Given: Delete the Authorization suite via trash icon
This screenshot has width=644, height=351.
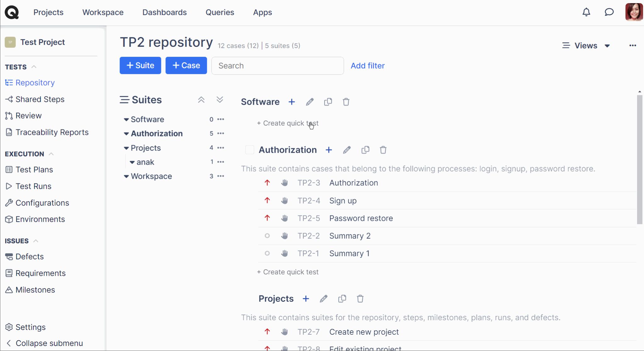Looking at the screenshot, I should pyautogui.click(x=383, y=150).
